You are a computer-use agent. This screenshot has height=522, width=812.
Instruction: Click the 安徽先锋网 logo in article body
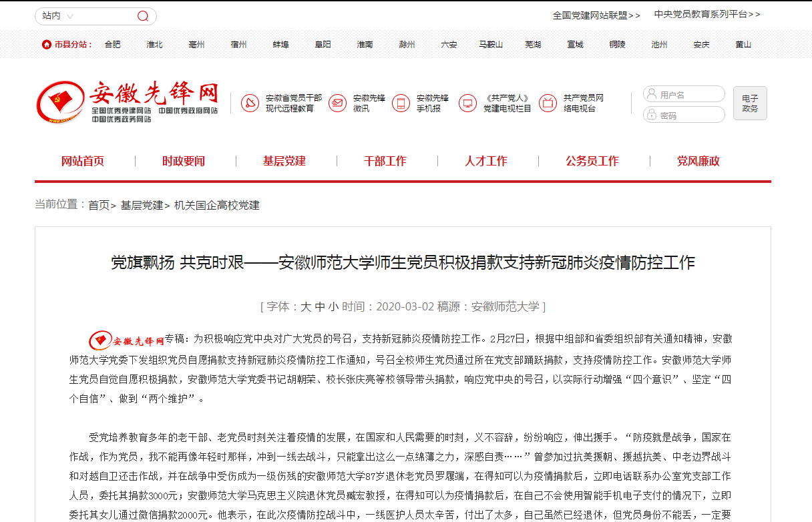pos(127,340)
